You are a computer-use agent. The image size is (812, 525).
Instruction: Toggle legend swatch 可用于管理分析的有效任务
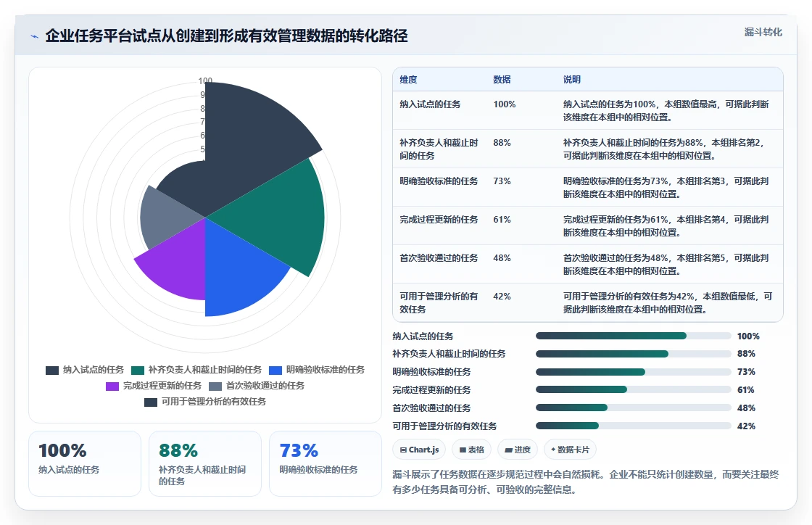[150, 402]
